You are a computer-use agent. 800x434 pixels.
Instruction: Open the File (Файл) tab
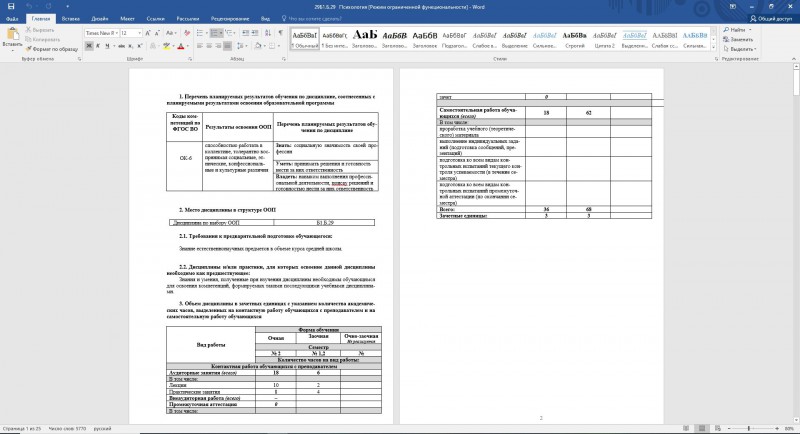pyautogui.click(x=12, y=18)
